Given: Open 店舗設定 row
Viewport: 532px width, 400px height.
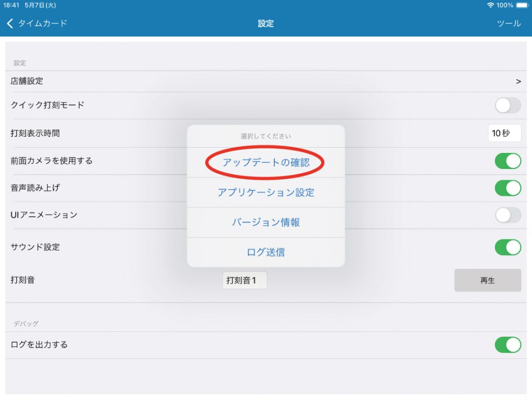Looking at the screenshot, I should (x=265, y=81).
